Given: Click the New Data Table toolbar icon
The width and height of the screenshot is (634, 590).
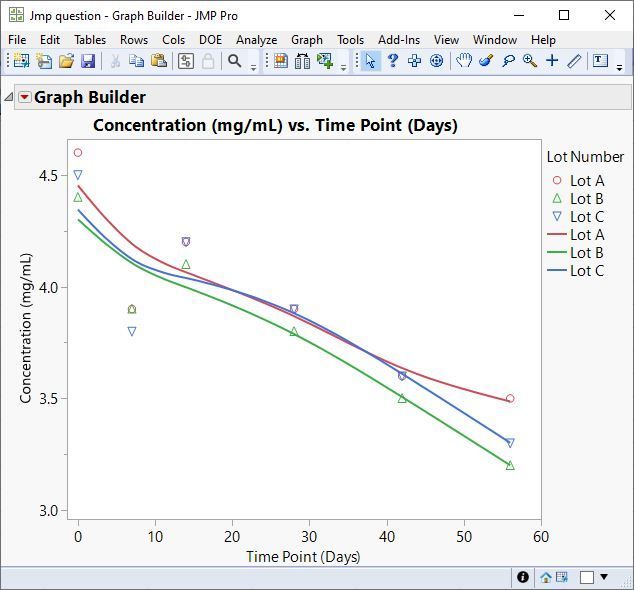Looking at the screenshot, I should click(21, 61).
